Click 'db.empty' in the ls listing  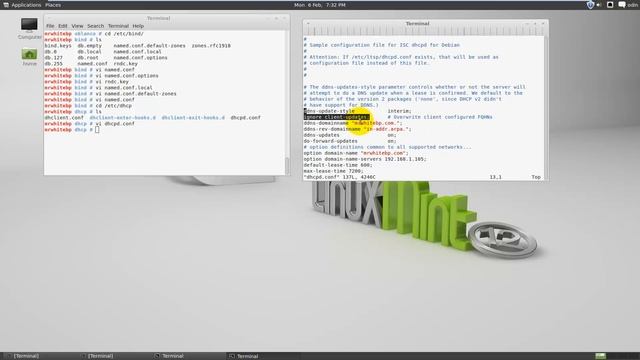point(89,46)
